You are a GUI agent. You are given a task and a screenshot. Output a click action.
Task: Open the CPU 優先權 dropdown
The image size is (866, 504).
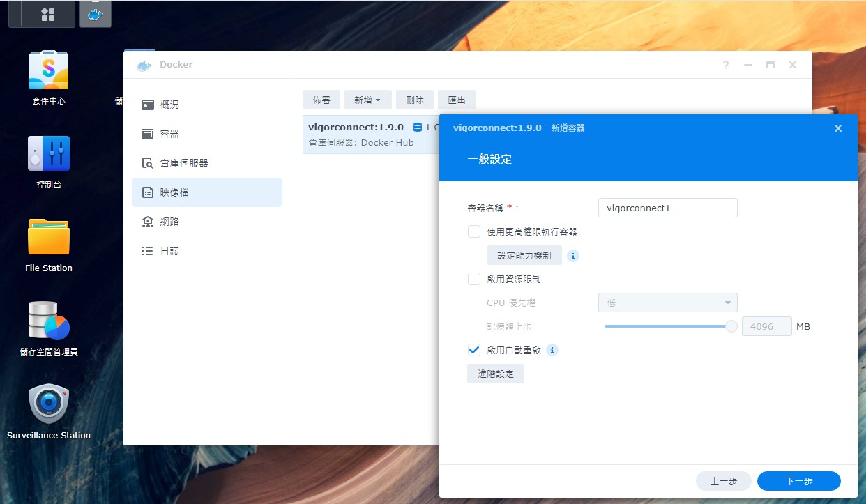point(667,303)
